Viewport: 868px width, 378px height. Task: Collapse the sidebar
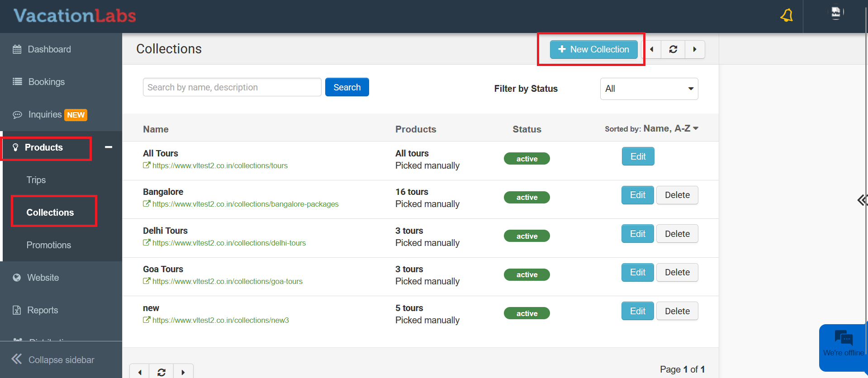click(53, 360)
